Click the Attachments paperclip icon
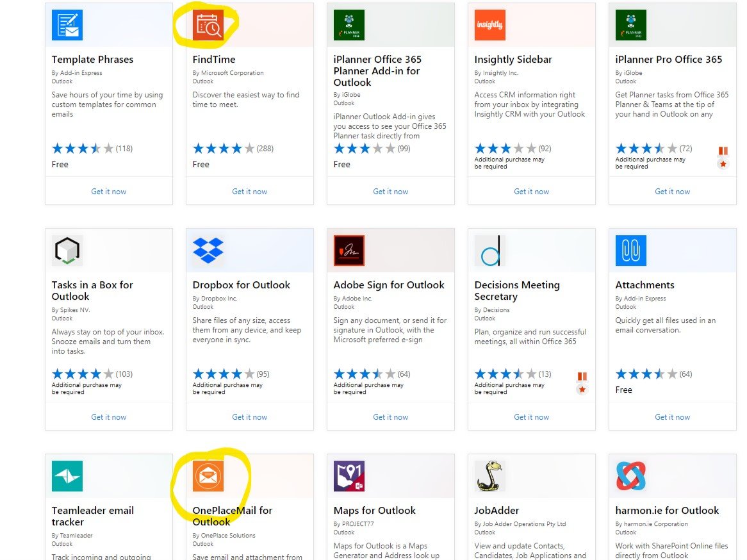The height and width of the screenshot is (560, 747). pyautogui.click(x=631, y=251)
